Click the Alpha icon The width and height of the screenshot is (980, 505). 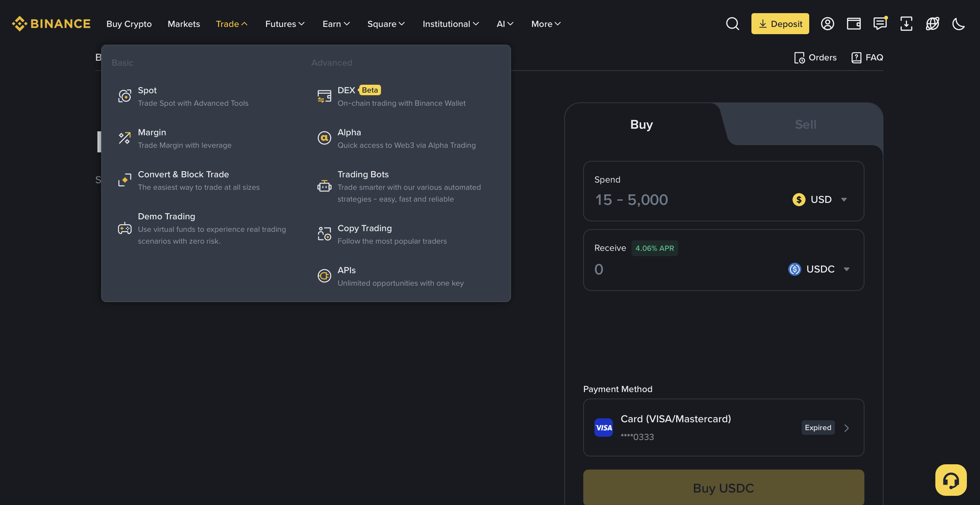[324, 138]
